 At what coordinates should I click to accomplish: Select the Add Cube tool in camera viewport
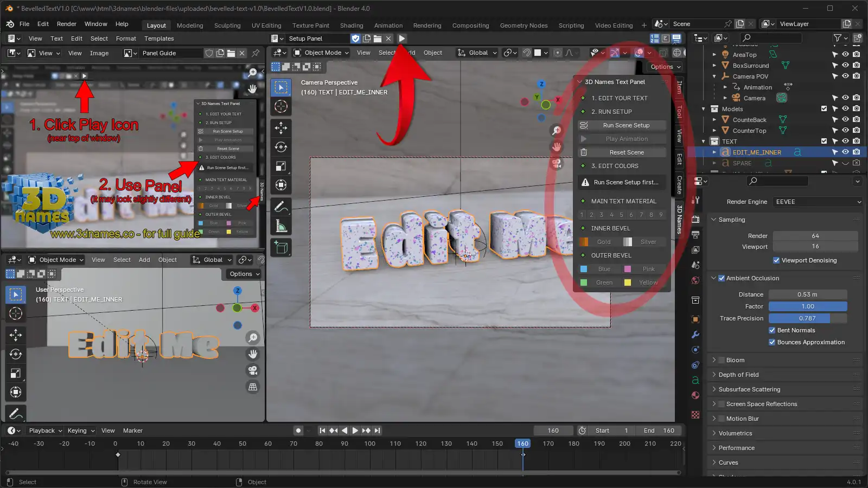tap(281, 247)
